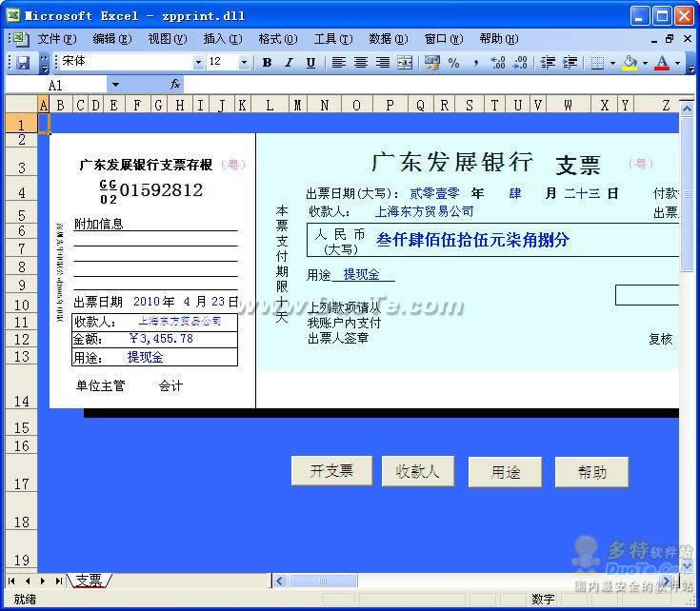Go to last sheet tab arrow
This screenshot has height=611, width=700.
58,581
